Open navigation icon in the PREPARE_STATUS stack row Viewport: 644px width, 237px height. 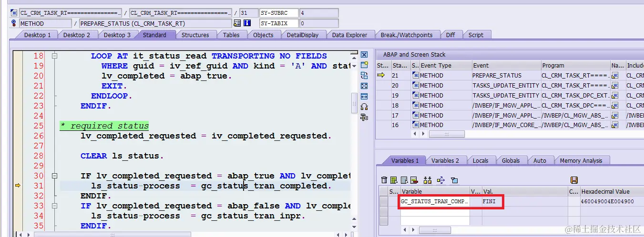coord(615,75)
